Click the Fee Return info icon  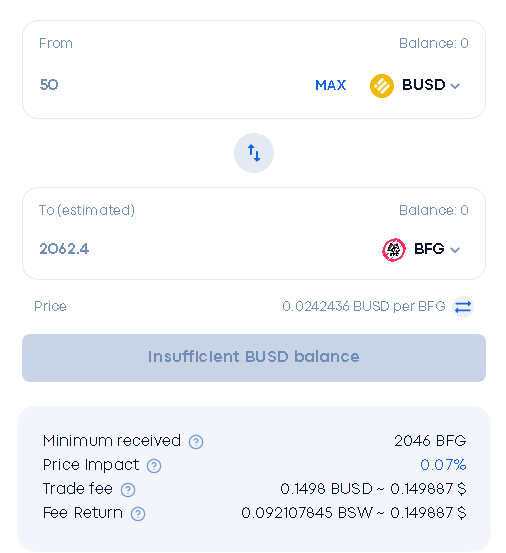(138, 514)
